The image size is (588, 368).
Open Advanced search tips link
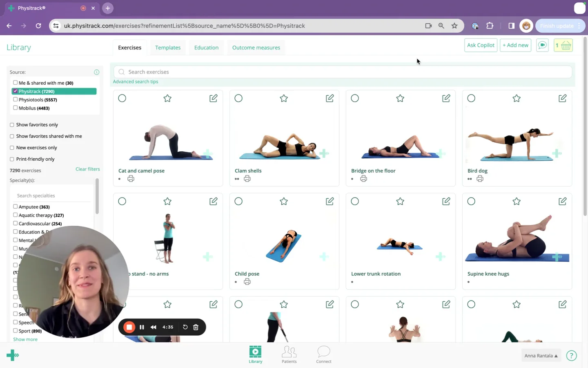tap(136, 82)
